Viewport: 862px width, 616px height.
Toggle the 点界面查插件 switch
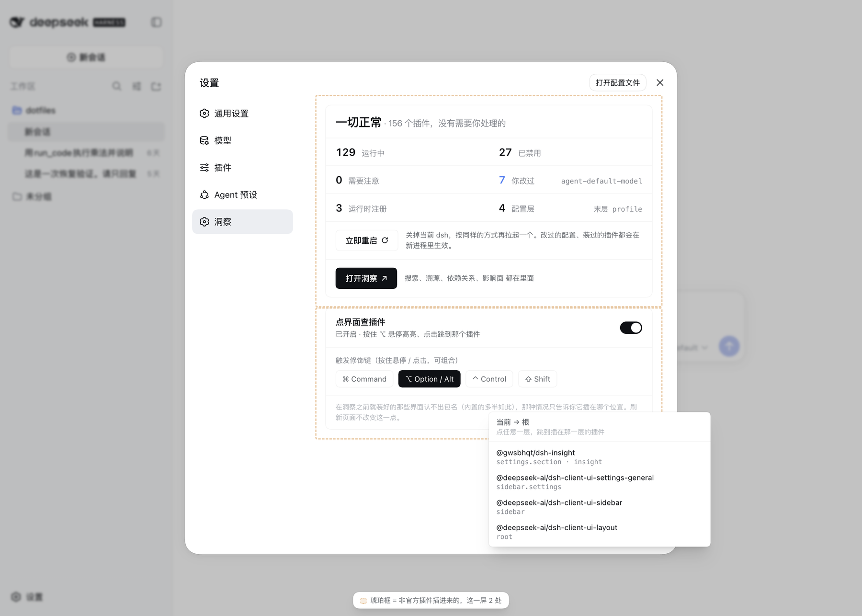(631, 328)
